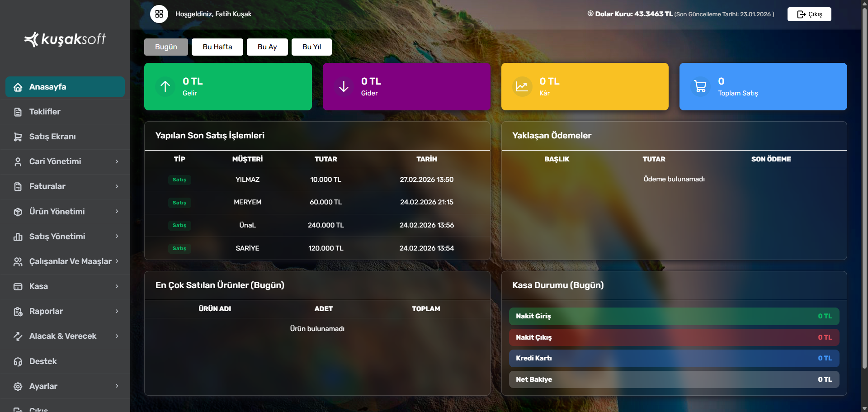Click the kuşaksoft logo
Viewport: 868px width, 412px height.
point(65,39)
